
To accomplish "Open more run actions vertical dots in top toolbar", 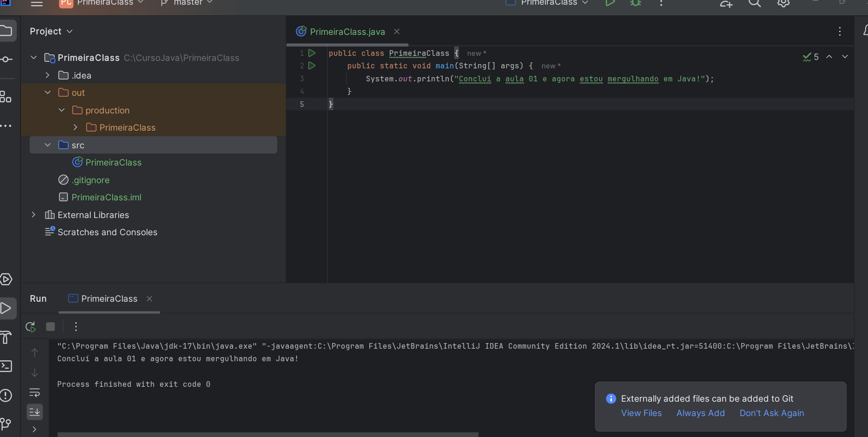I will point(661,3).
